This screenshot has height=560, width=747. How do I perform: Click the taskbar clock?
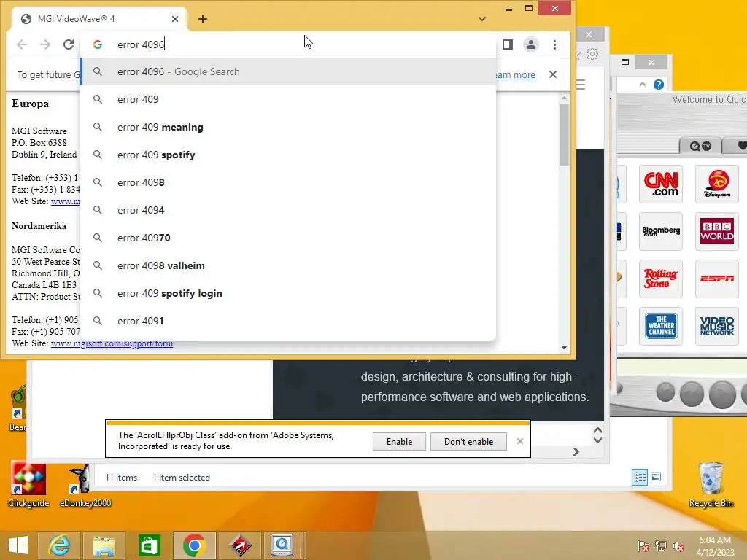pos(715,545)
